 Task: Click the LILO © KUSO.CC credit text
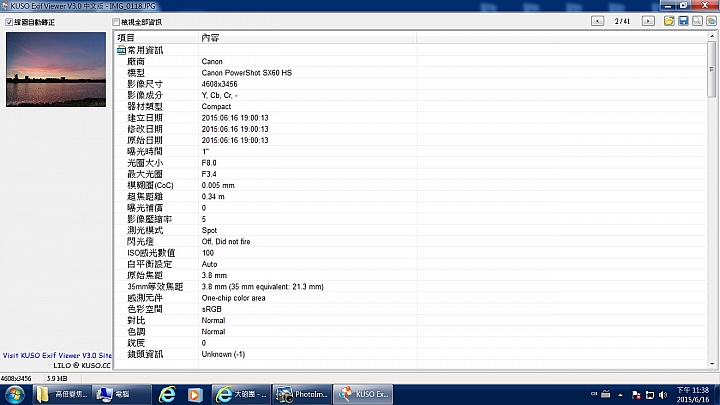[82, 366]
